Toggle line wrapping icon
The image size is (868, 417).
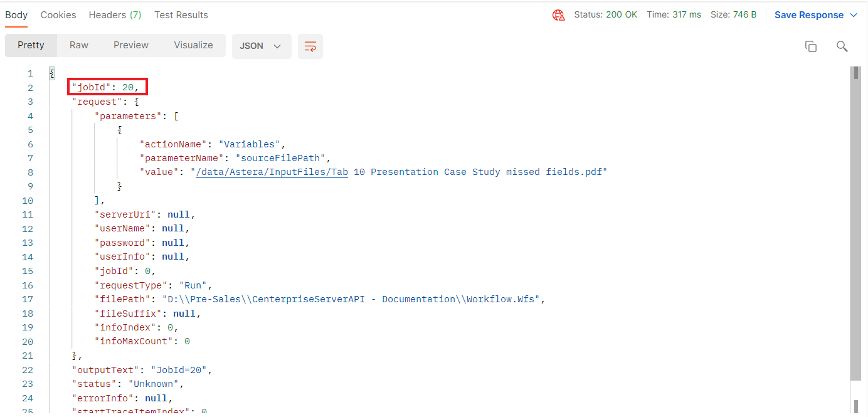(x=310, y=46)
